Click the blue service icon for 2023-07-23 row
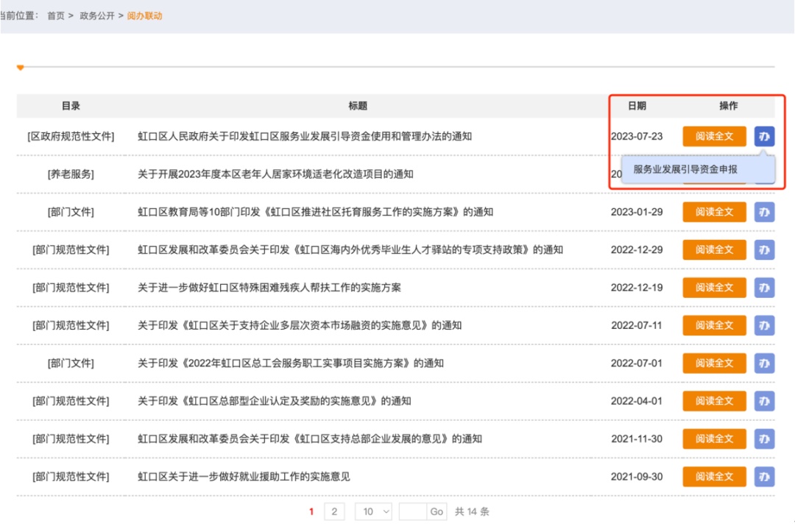 [x=764, y=137]
